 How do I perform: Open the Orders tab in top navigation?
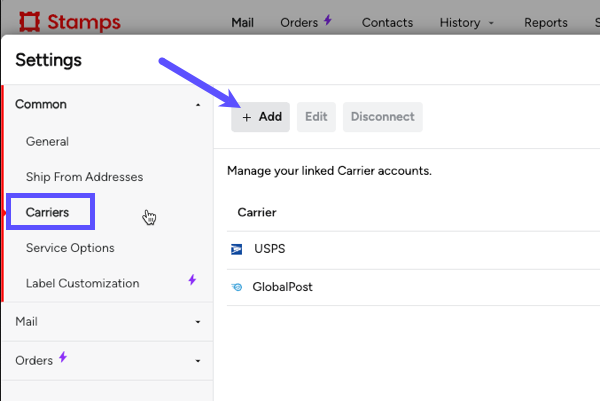coord(299,23)
